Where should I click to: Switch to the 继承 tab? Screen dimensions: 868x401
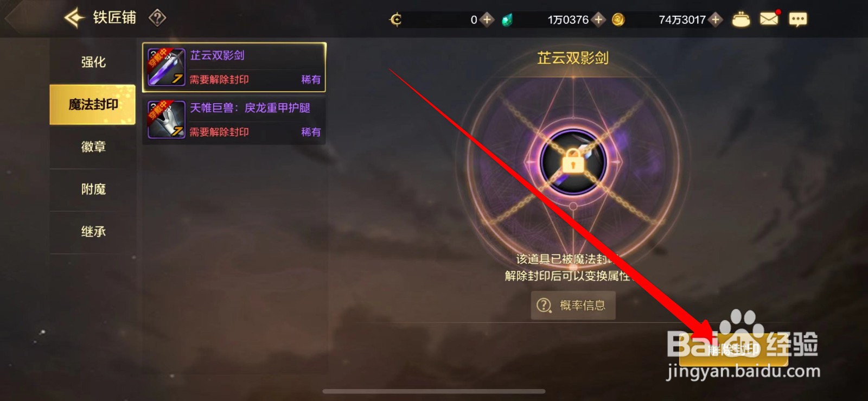point(93,232)
